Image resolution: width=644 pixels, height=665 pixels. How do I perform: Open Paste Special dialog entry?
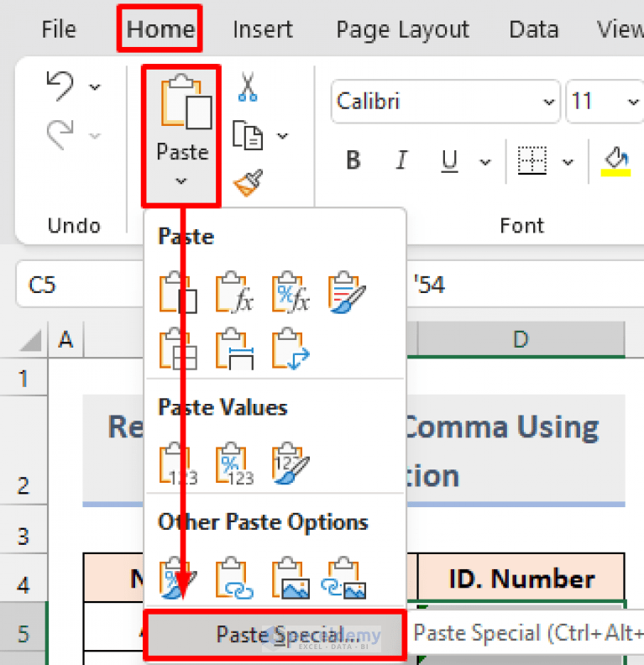[x=275, y=635]
